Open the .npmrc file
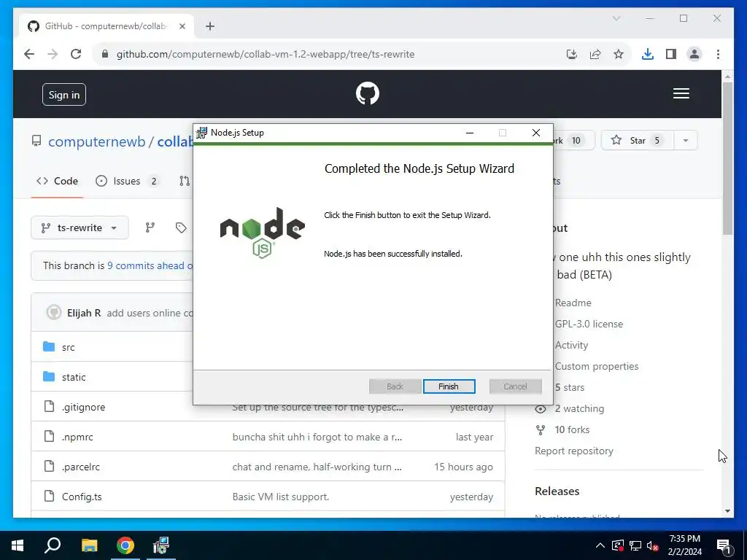Screen dimensions: 747x560 77,437
